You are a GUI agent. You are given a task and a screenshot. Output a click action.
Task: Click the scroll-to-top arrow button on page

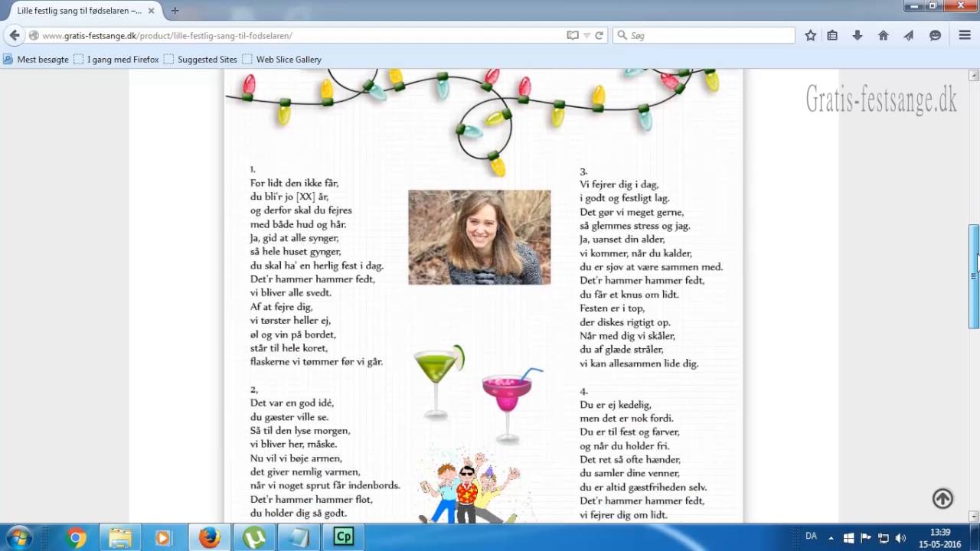pos(942,498)
